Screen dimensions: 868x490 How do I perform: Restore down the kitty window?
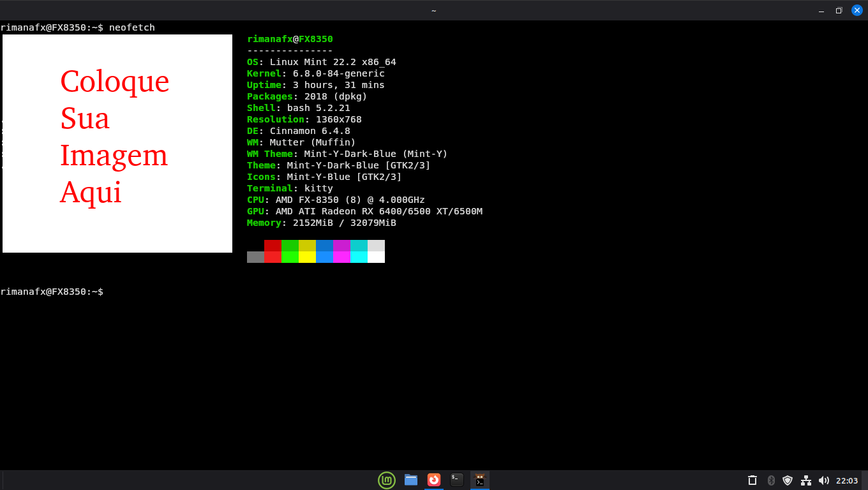point(839,10)
